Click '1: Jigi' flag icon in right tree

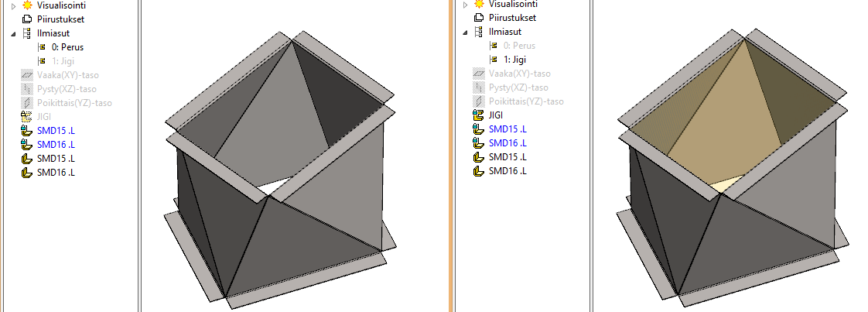pos(493,60)
